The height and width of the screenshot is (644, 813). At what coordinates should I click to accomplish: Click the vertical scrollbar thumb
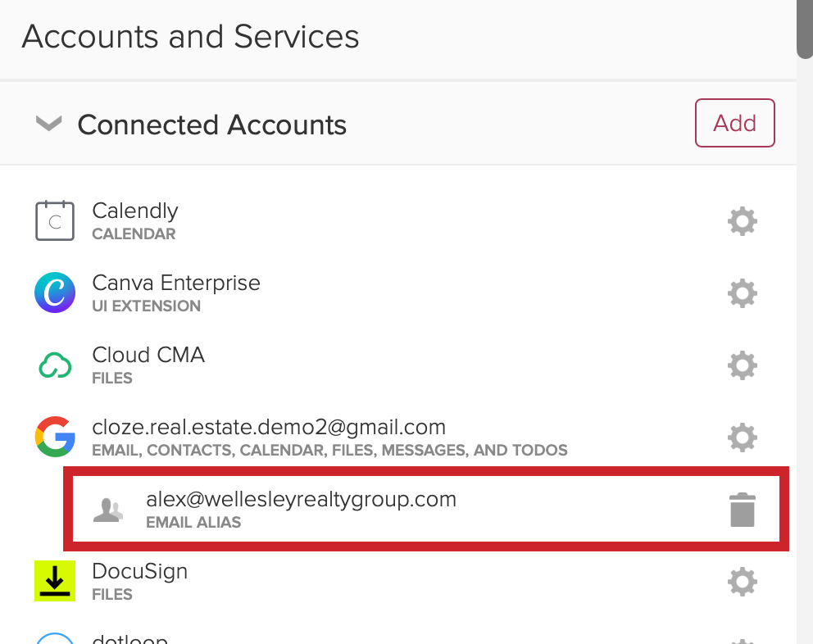point(805,29)
